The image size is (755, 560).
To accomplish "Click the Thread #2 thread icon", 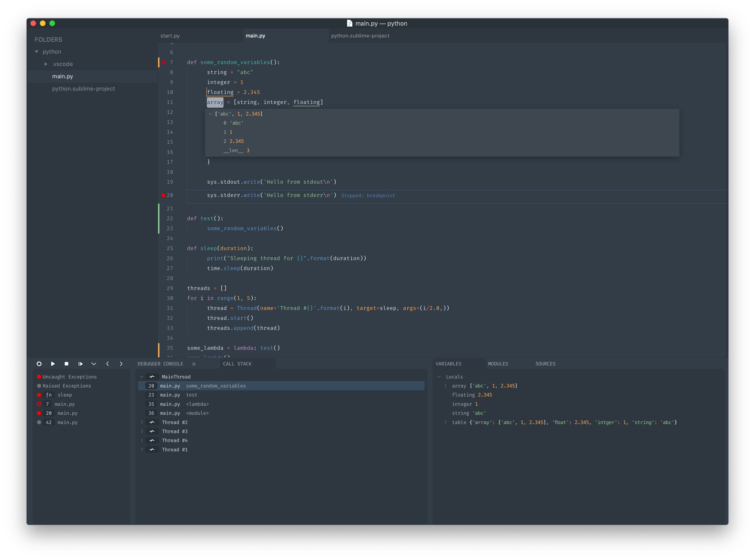I will coord(152,422).
